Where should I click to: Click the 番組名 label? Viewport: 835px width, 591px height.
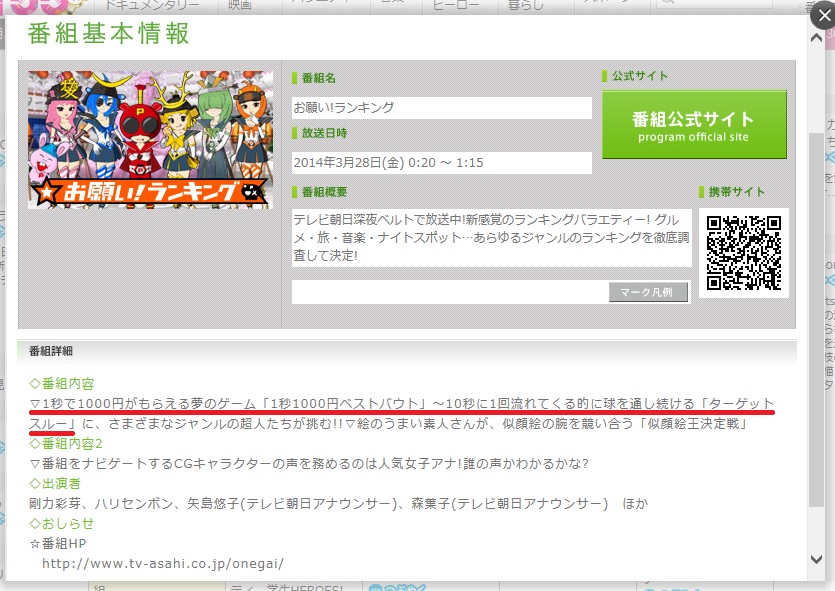click(318, 78)
